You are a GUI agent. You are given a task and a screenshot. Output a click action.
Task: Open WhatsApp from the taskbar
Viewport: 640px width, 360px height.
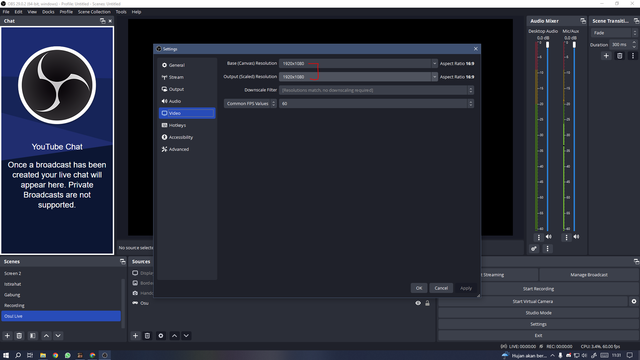pyautogui.click(x=67, y=356)
